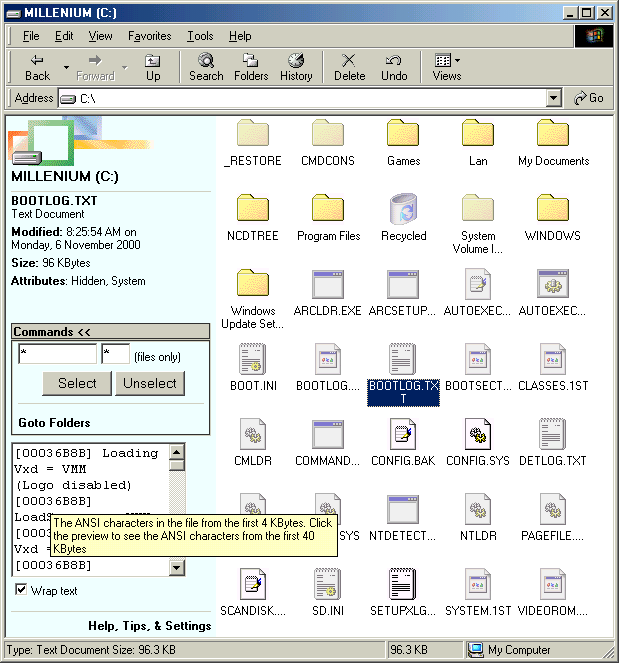Screen dimensions: 619x663
Task: Open the Favorites menu
Action: pyautogui.click(x=149, y=36)
